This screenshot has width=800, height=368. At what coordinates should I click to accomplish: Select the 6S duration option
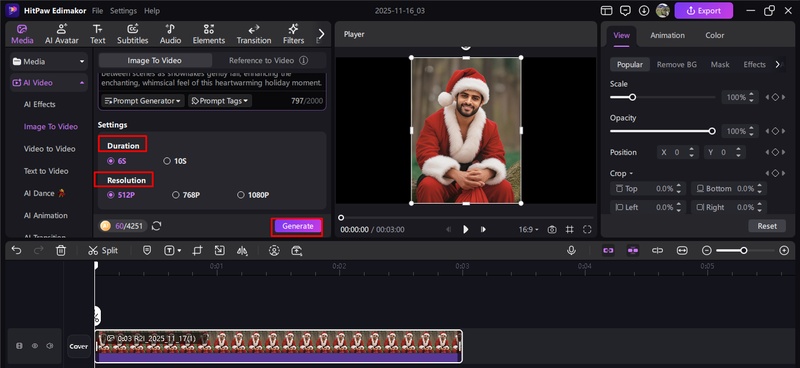118,161
